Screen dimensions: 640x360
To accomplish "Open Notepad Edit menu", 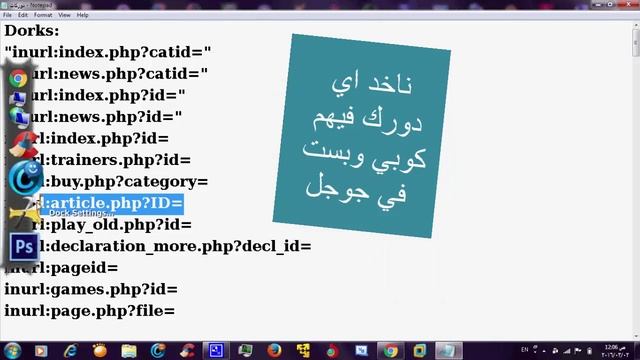I will 23,15.
